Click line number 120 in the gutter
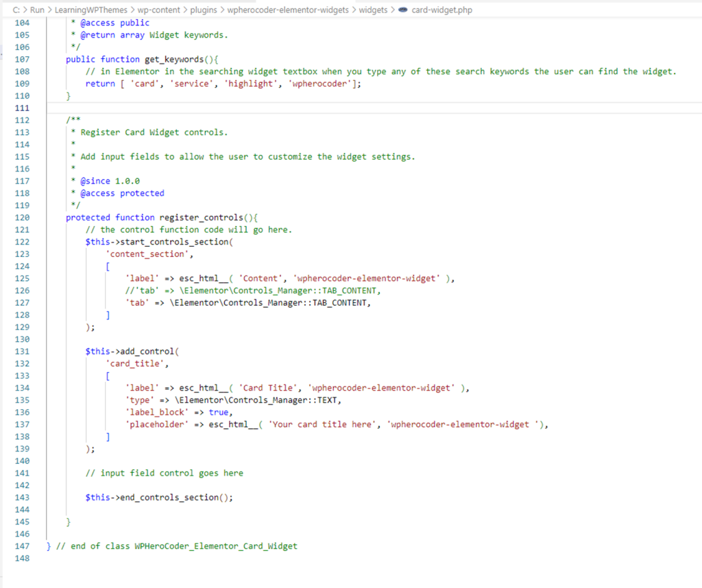 coord(21,217)
